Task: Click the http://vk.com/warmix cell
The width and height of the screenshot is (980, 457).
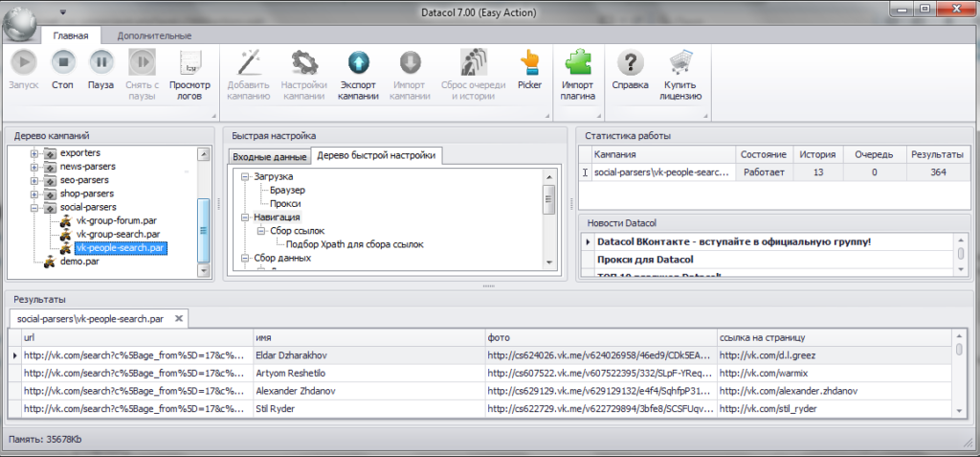Action: pos(835,374)
